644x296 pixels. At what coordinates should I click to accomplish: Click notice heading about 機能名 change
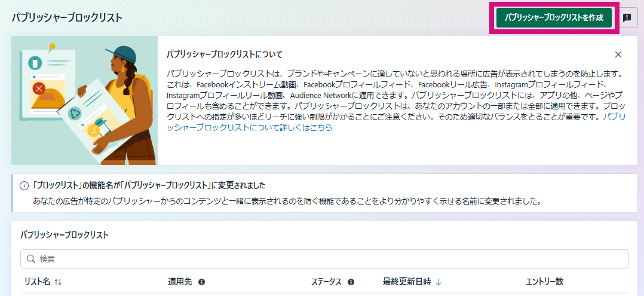(149, 185)
